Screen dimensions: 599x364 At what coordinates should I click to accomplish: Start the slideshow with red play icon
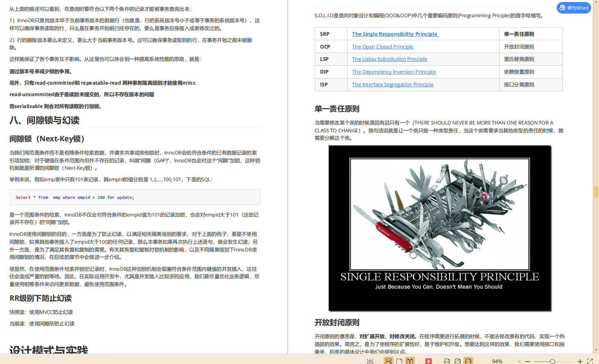(429, 360)
